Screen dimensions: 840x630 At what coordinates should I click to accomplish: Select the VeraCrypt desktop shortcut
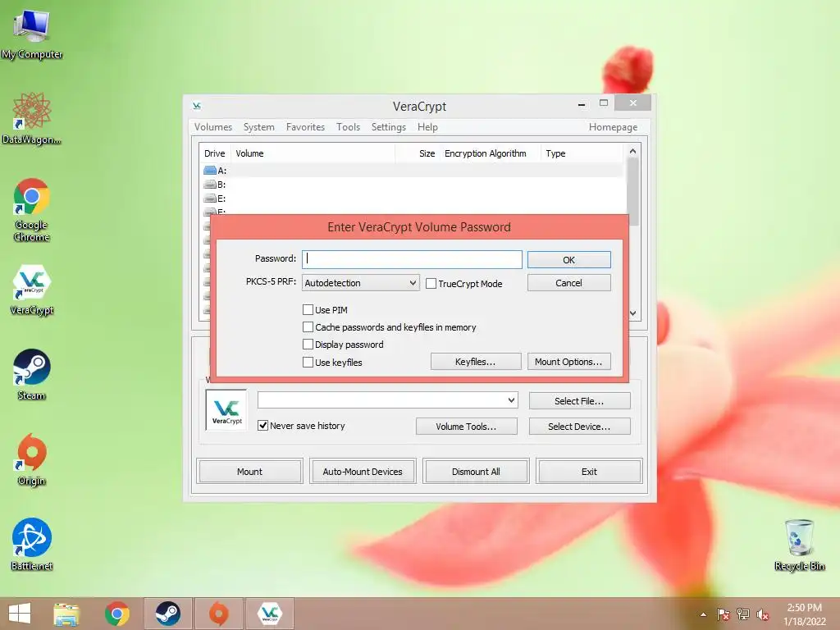[x=32, y=290]
